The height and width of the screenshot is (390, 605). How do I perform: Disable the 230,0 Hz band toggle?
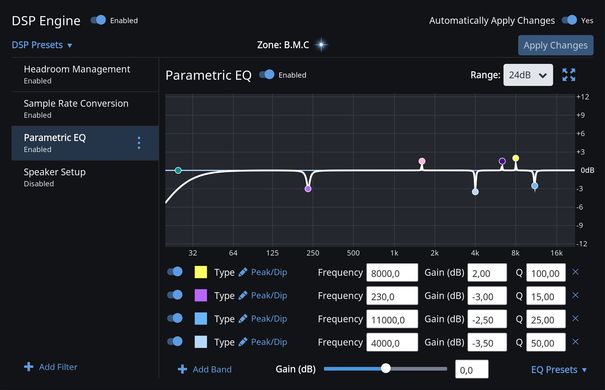pos(175,295)
